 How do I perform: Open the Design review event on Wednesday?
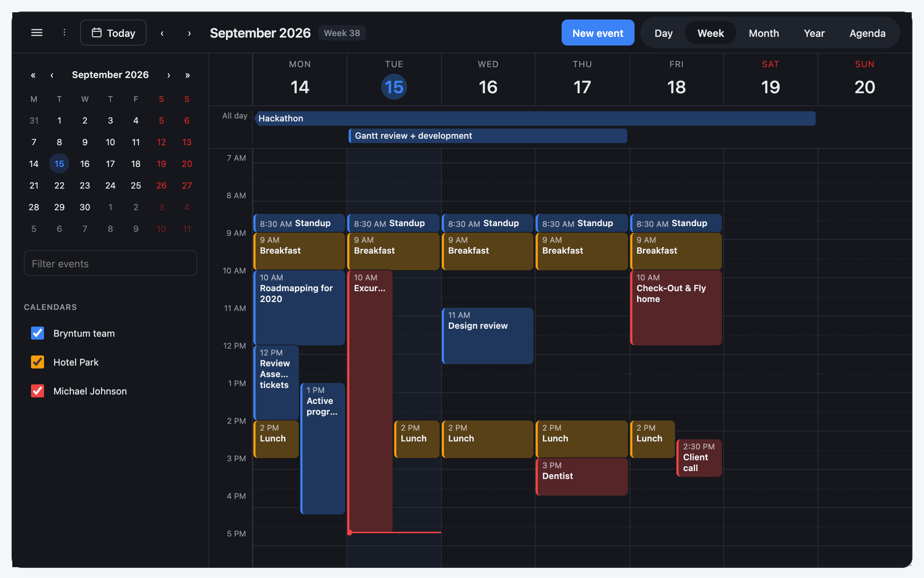(x=488, y=336)
